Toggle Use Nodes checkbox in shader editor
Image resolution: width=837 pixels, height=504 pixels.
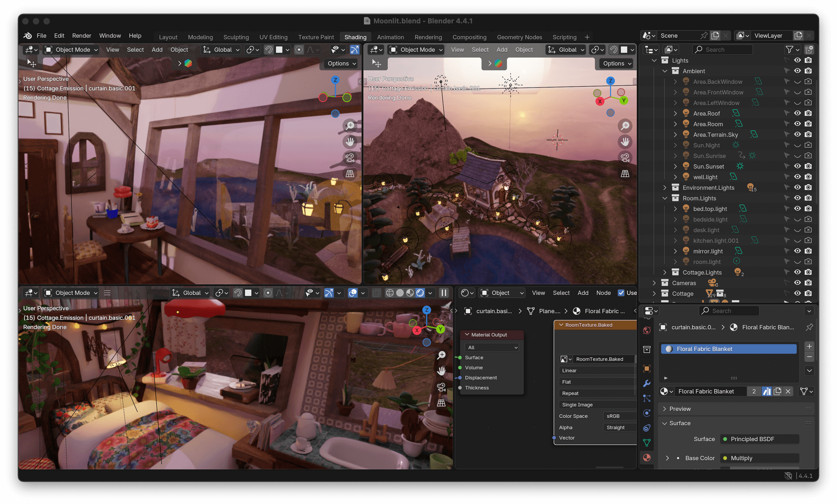pyautogui.click(x=621, y=293)
